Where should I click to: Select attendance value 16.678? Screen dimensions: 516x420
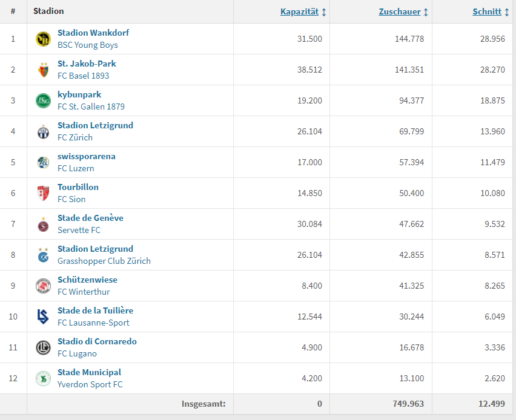(x=412, y=347)
